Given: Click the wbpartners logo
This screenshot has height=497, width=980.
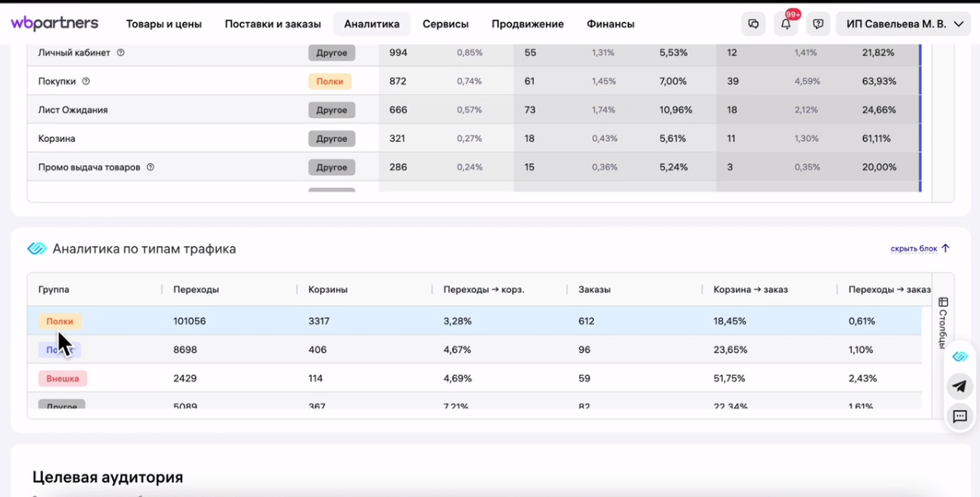Looking at the screenshot, I should 54,24.
